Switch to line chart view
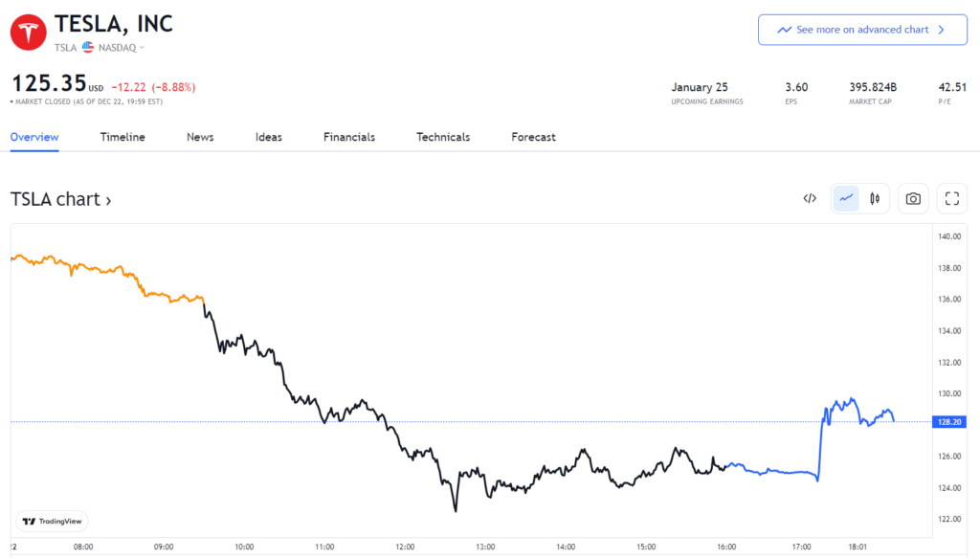 tap(846, 199)
